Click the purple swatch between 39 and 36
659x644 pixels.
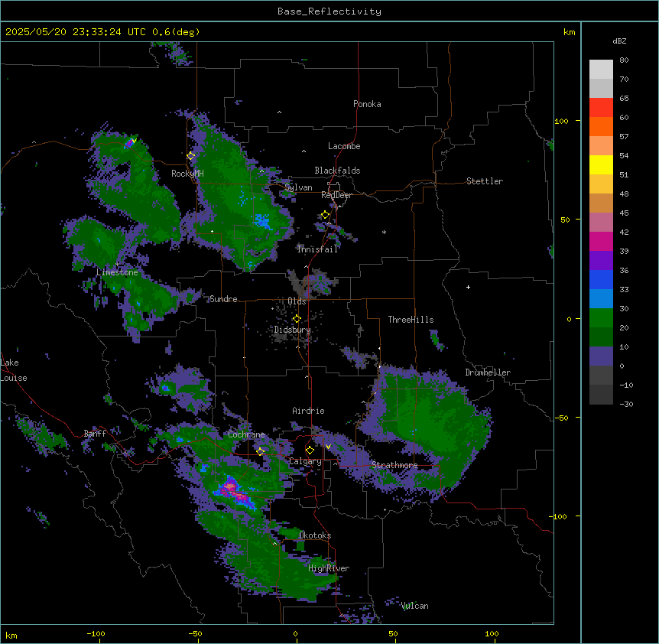click(601, 261)
